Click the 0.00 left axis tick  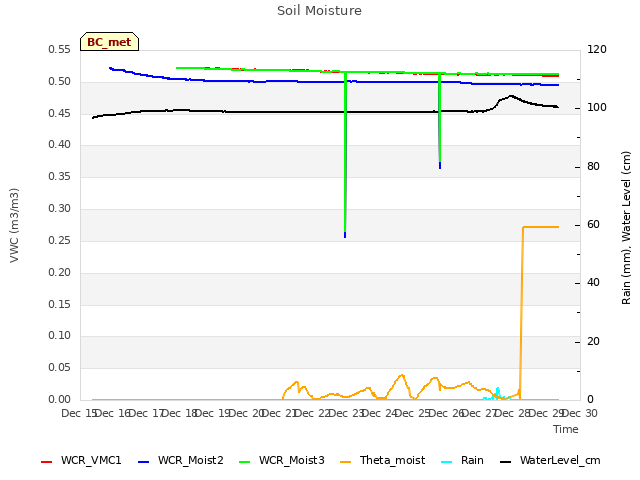pyautogui.click(x=59, y=399)
